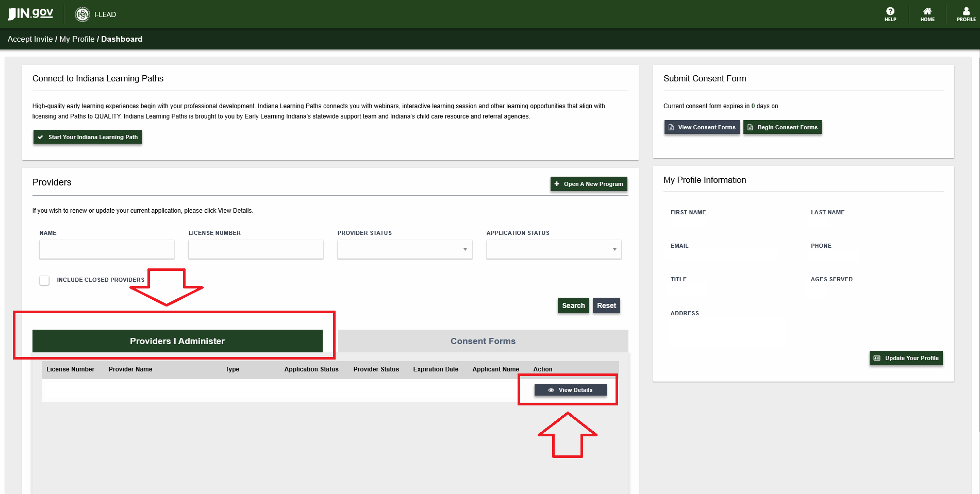Click the Search button
The image size is (980, 494).
573,305
